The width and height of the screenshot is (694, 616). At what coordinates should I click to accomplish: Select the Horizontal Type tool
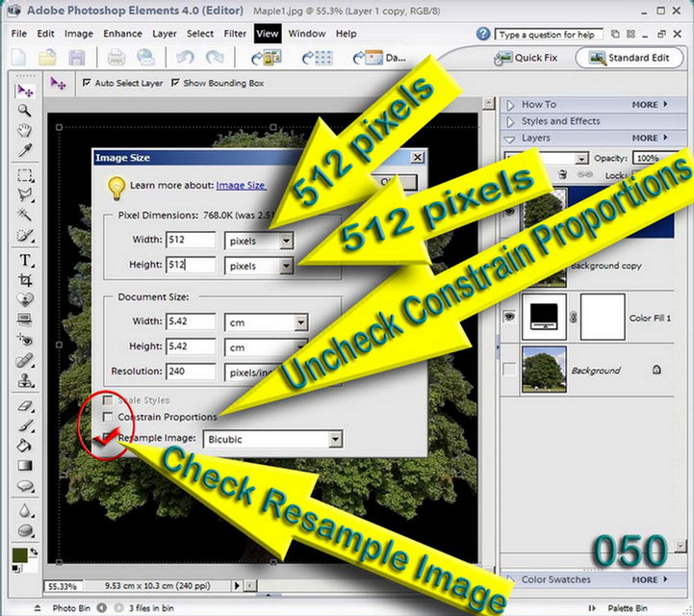tap(25, 260)
